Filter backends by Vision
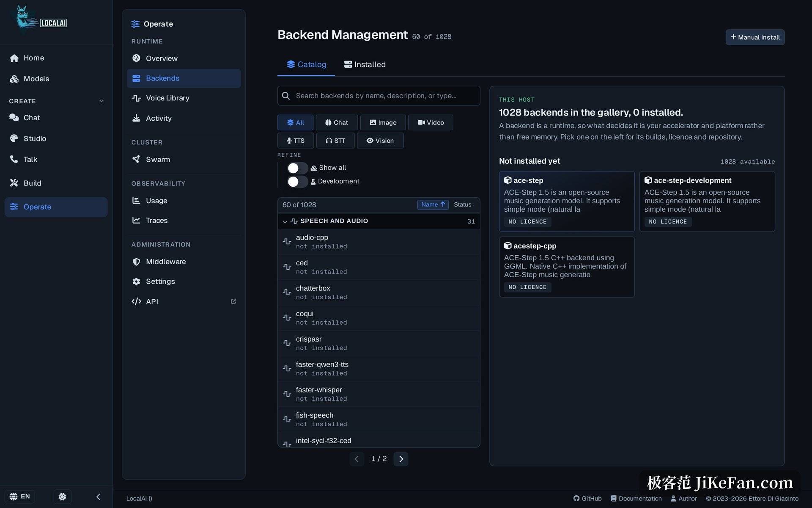 pos(380,141)
